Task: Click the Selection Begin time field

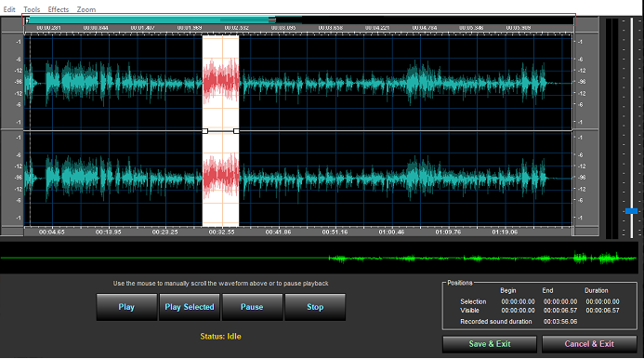Action: click(518, 301)
